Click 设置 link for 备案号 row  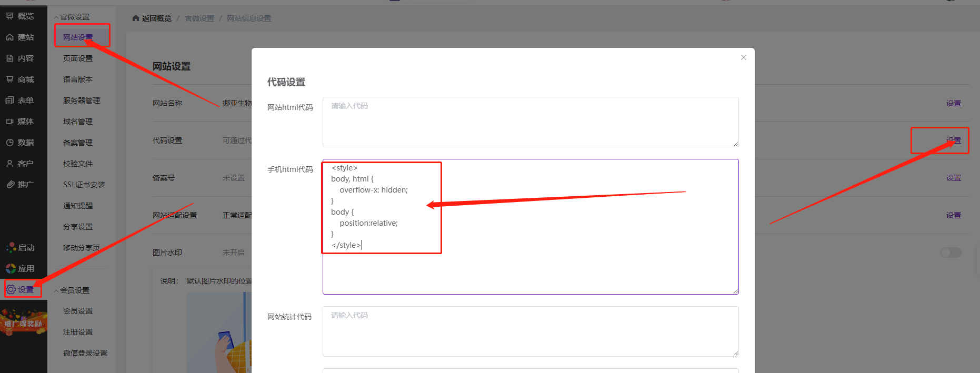point(953,178)
